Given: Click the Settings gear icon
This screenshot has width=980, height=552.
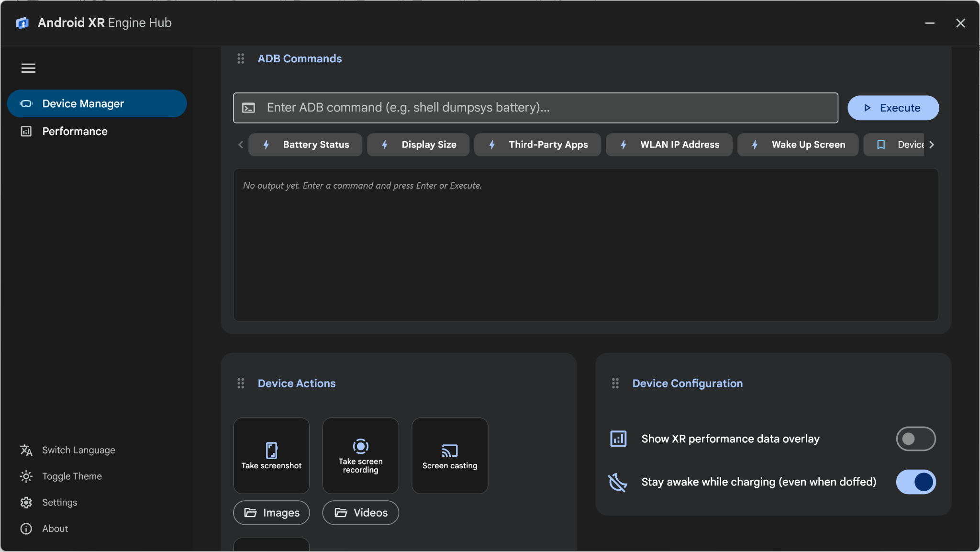Looking at the screenshot, I should click(26, 502).
